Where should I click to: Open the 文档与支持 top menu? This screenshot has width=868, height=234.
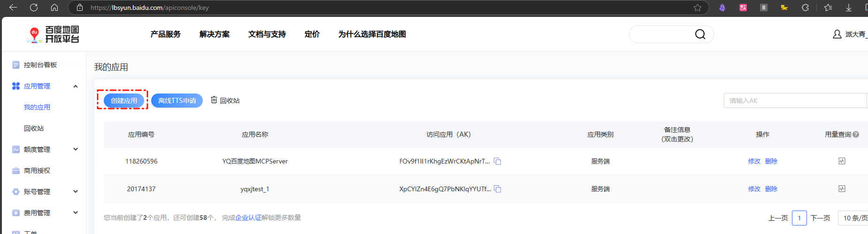[267, 34]
